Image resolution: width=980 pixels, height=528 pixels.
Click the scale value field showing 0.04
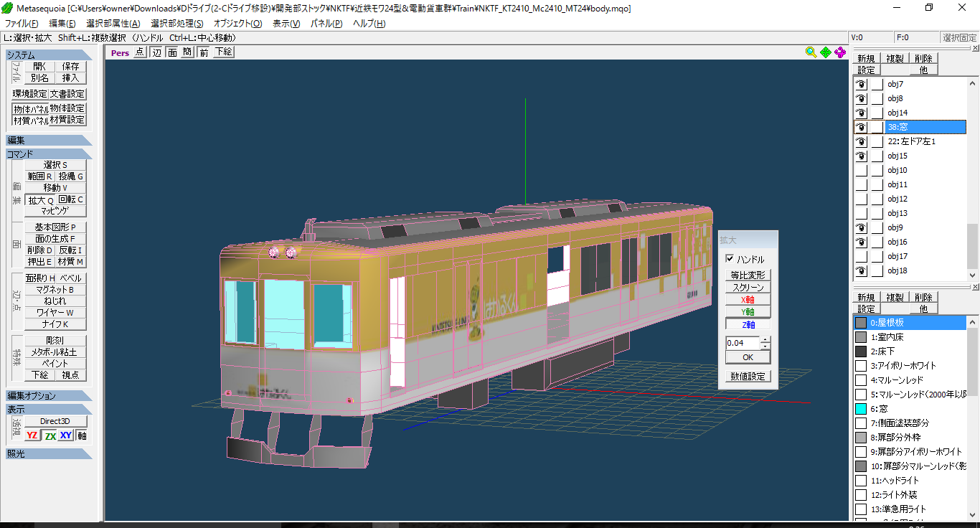point(743,344)
